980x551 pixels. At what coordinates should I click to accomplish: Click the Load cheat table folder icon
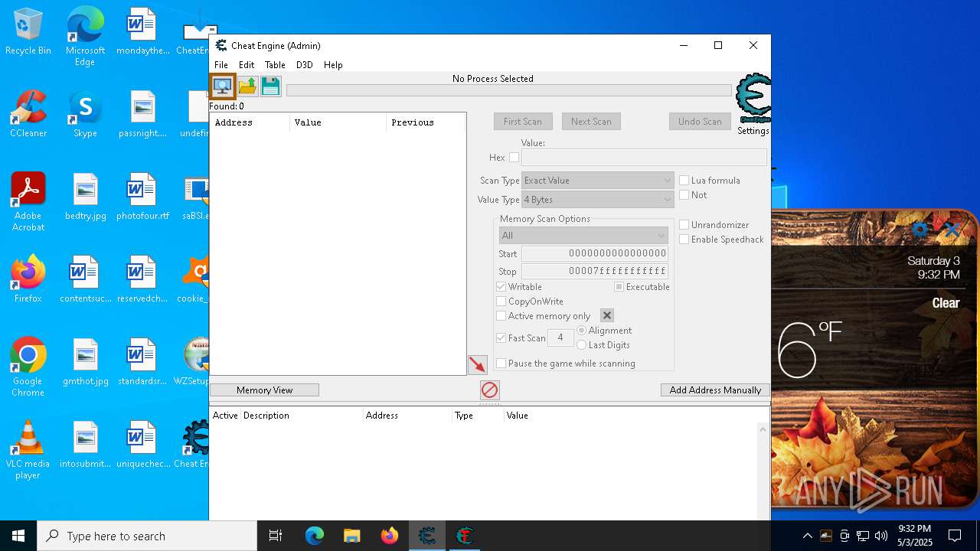247,86
